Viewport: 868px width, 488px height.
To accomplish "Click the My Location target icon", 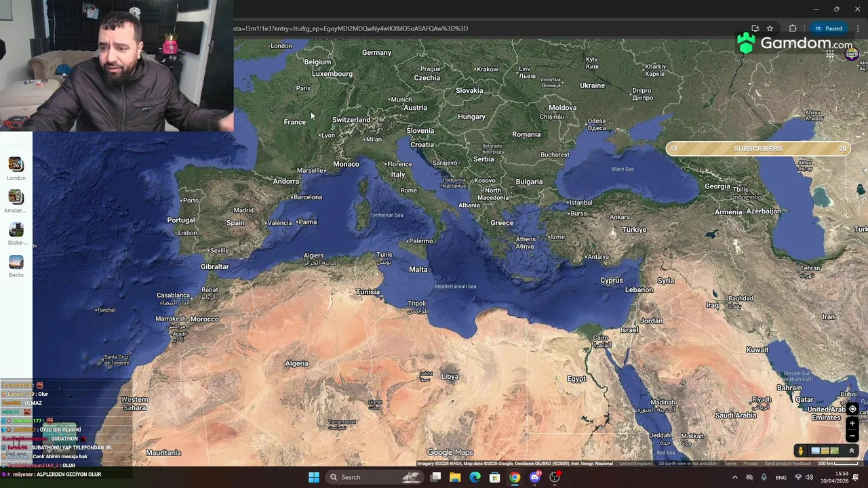I will [x=852, y=409].
